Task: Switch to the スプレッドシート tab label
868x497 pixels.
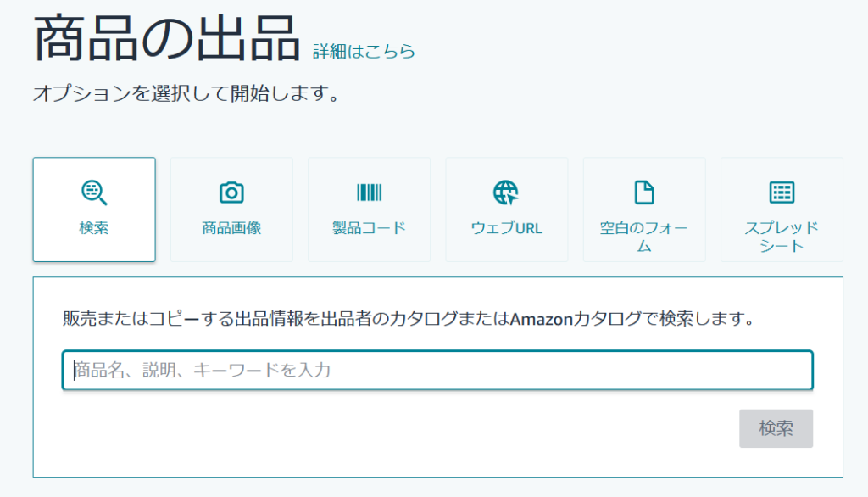Action: click(x=782, y=237)
